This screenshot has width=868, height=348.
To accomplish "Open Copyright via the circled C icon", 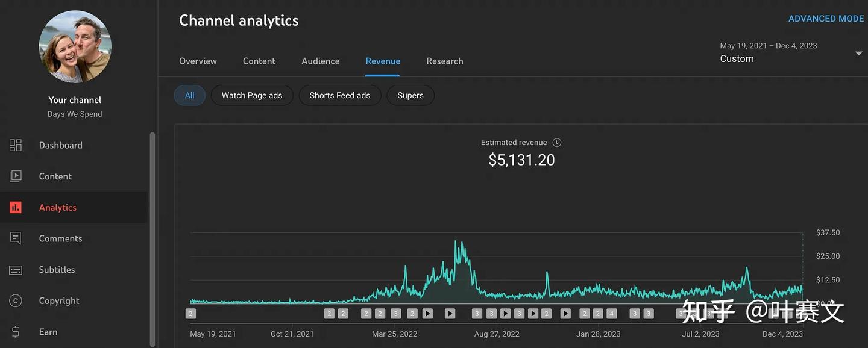I will pyautogui.click(x=16, y=301).
